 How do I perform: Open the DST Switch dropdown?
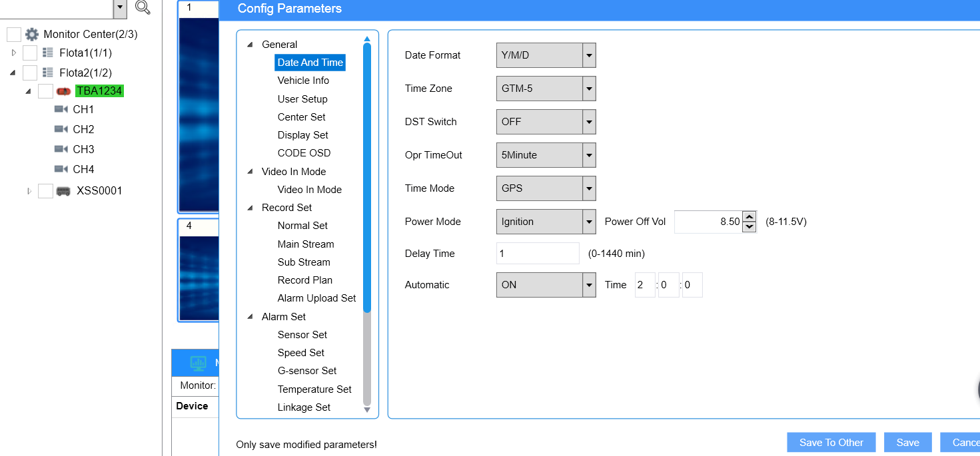(x=589, y=122)
